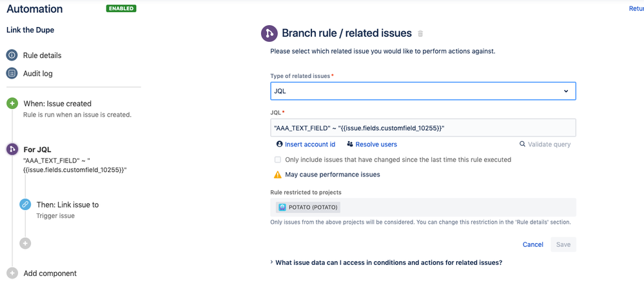Open the Audit log section
The height and width of the screenshot is (303, 644).
[38, 73]
